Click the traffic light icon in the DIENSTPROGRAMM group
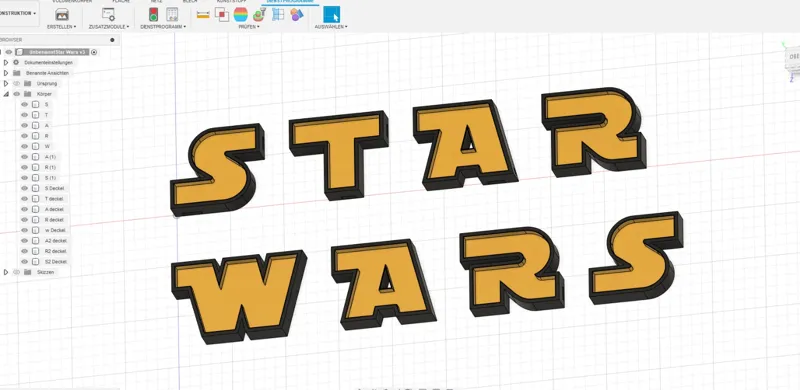Viewport: 800px width, 390px height. tap(153, 14)
